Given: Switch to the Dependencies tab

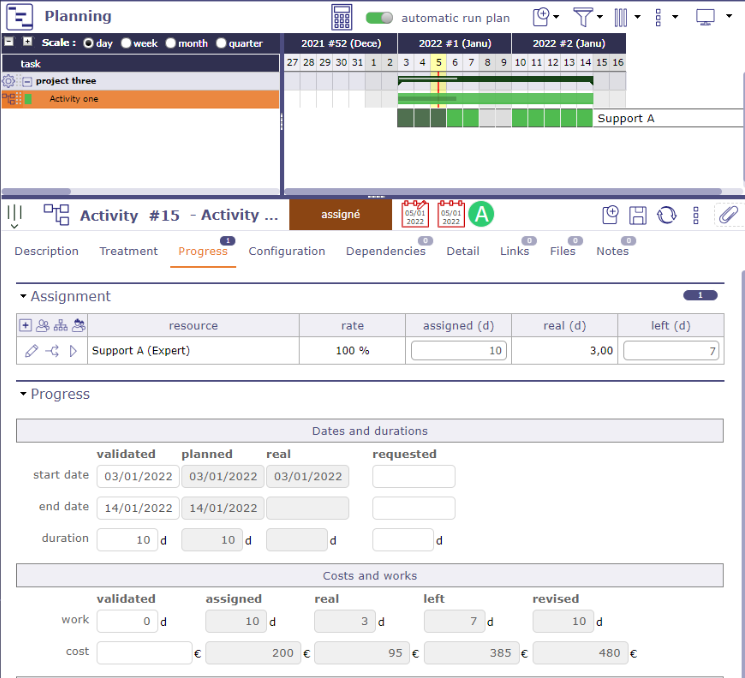Looking at the screenshot, I should click(385, 252).
